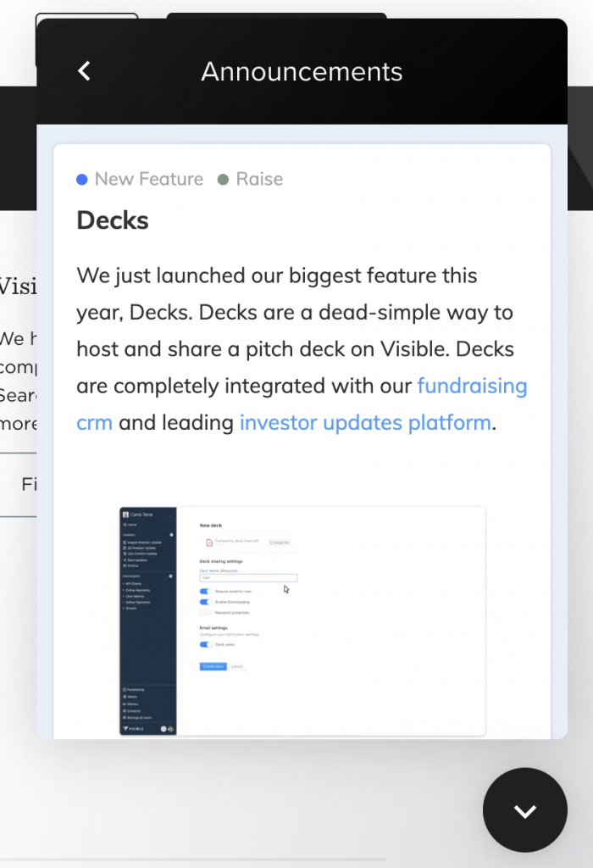Open the fundraising crm link
Screen dimensions: 593x868
[x=302, y=404]
